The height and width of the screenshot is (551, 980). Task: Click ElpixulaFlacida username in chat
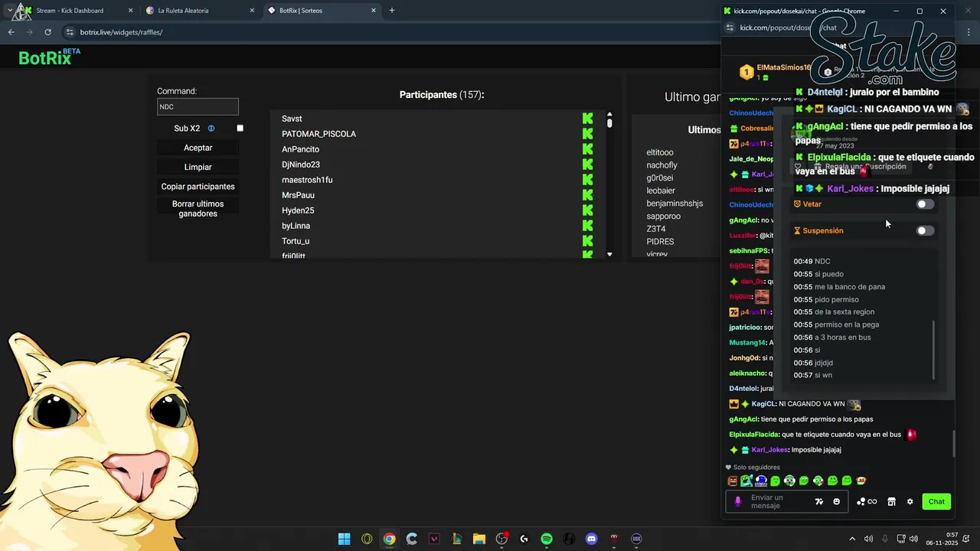click(x=754, y=435)
